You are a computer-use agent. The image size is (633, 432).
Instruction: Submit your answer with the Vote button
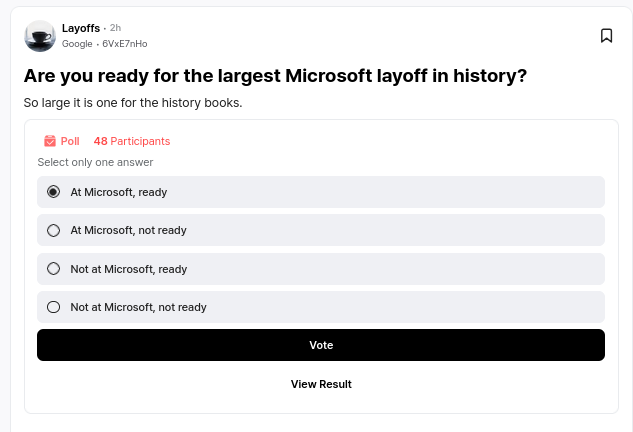click(321, 345)
